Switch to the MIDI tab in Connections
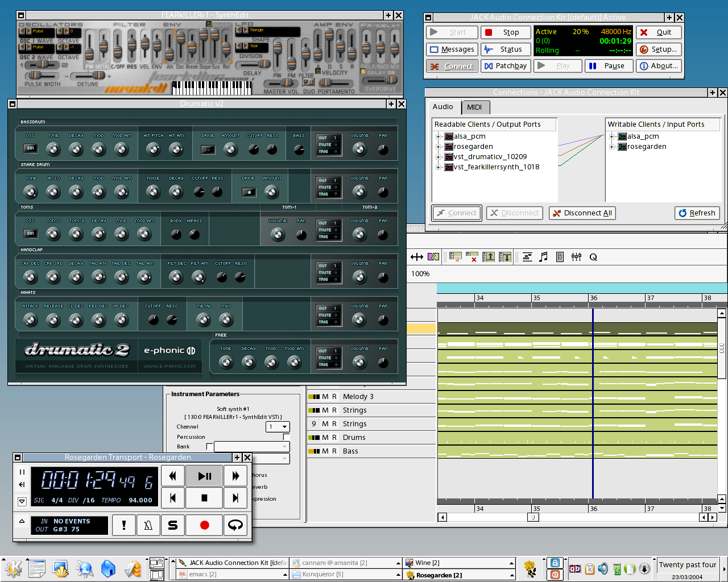The image size is (728, 582). [x=474, y=107]
